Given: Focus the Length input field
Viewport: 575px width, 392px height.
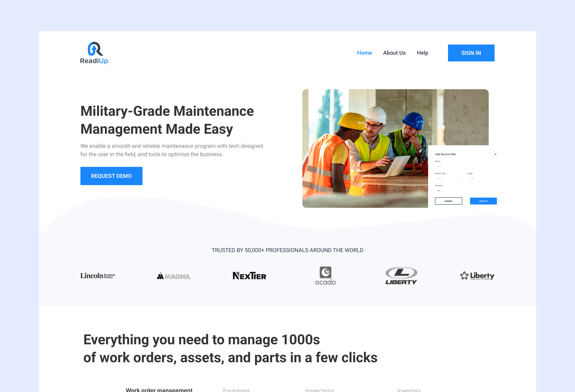Looking at the screenshot, I should click(x=482, y=179).
